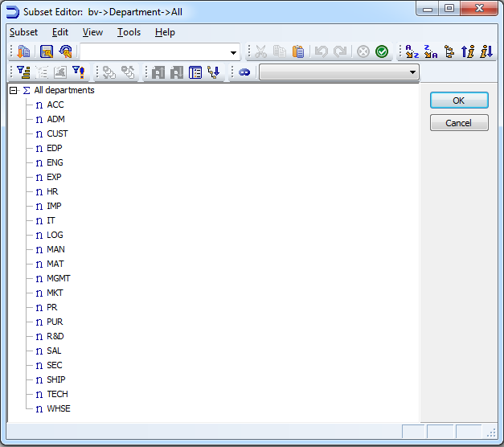This screenshot has height=447, width=504.
Task: Click the Tree collapse arrow icon
Action: click(214, 72)
